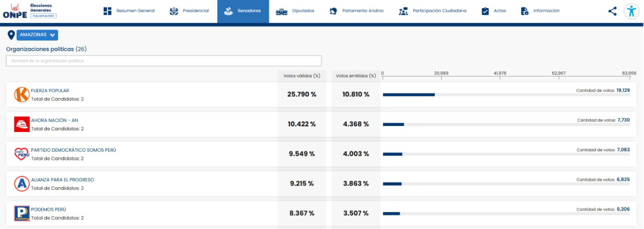Open the Información tab

(541, 11)
